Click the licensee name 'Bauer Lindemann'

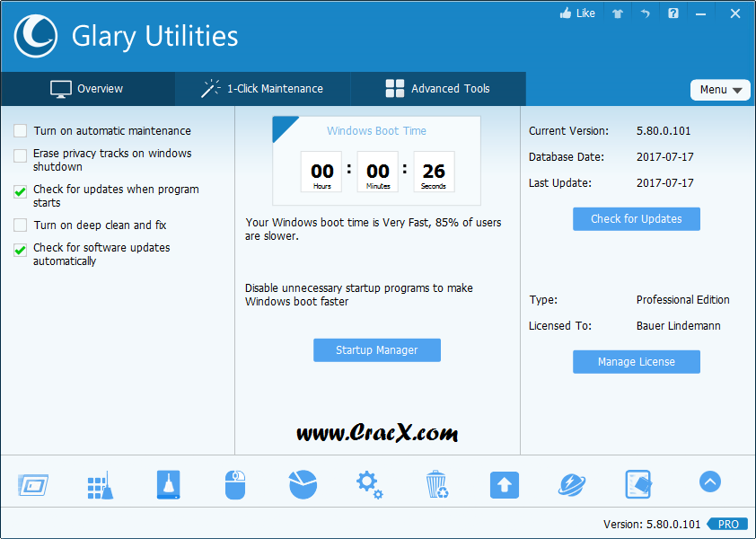click(x=679, y=326)
